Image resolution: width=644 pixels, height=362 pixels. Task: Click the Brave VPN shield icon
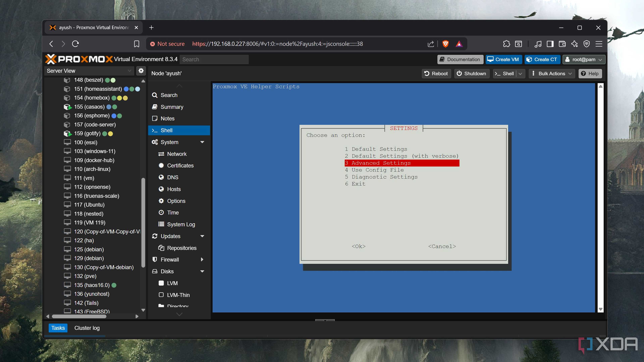(x=586, y=44)
